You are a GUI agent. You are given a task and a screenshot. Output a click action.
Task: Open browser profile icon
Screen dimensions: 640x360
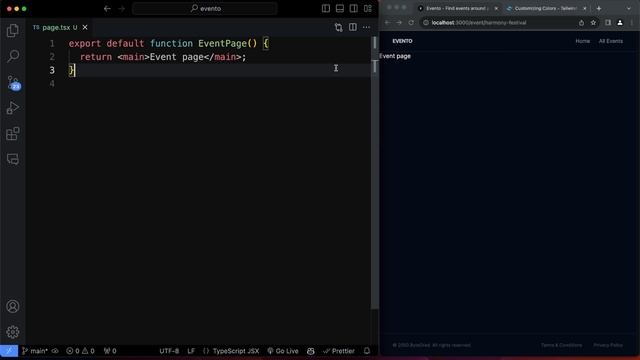[x=620, y=22]
